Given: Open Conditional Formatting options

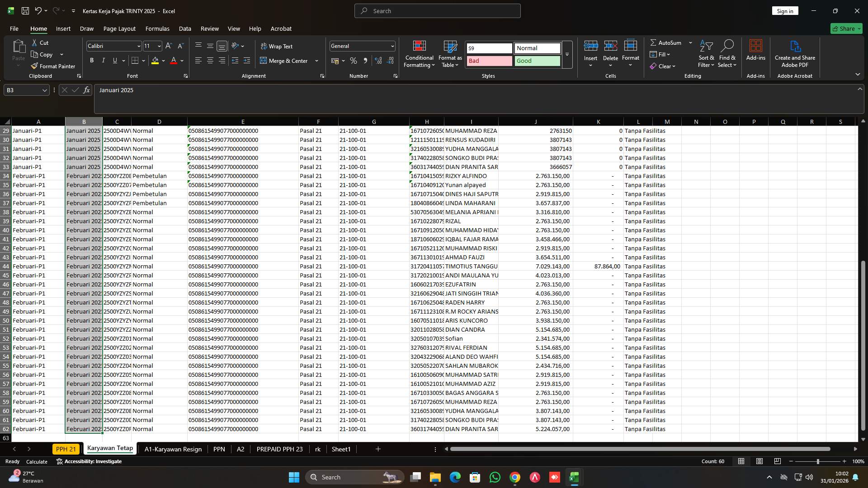Looking at the screenshot, I should (x=419, y=53).
